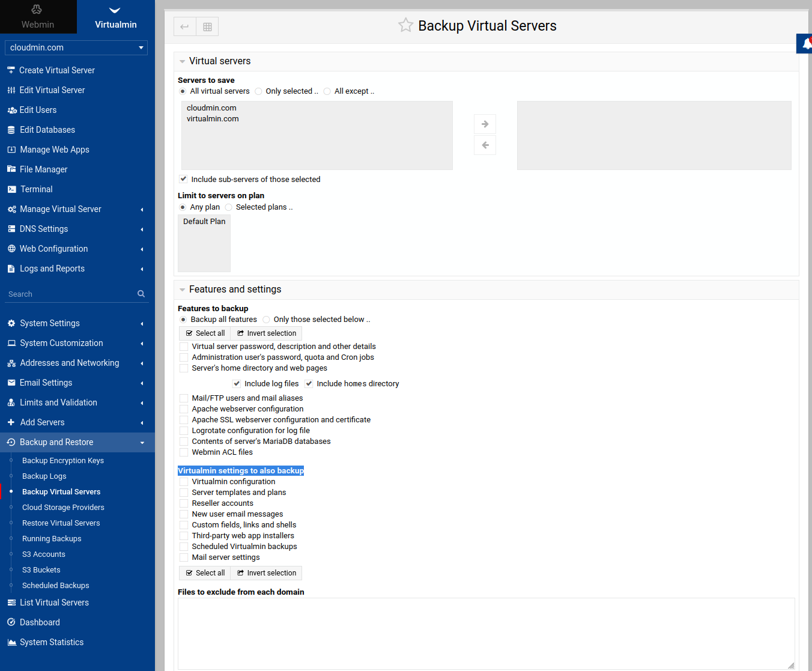Click Select all above features list
The image size is (812, 671).
click(205, 333)
